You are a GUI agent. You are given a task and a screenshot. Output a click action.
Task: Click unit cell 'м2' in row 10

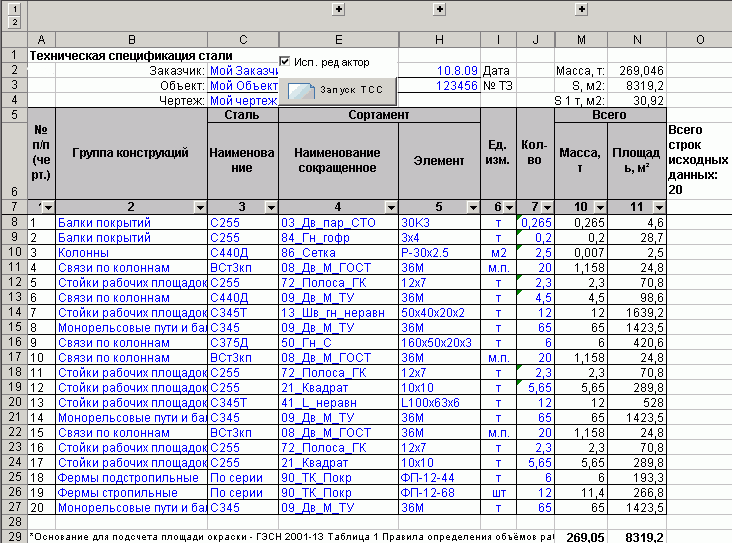tap(498, 253)
